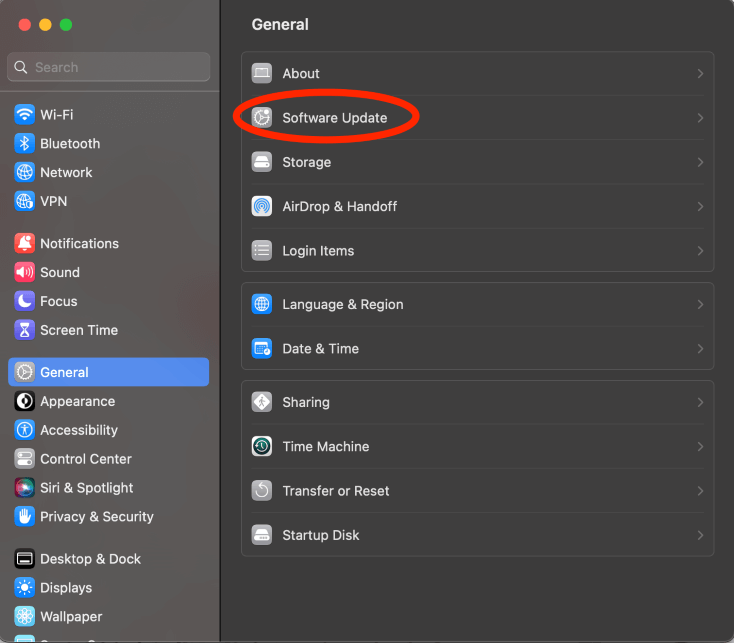Select the Bluetooth sidebar icon
Viewport: 734px width, 643px height.
coord(24,144)
